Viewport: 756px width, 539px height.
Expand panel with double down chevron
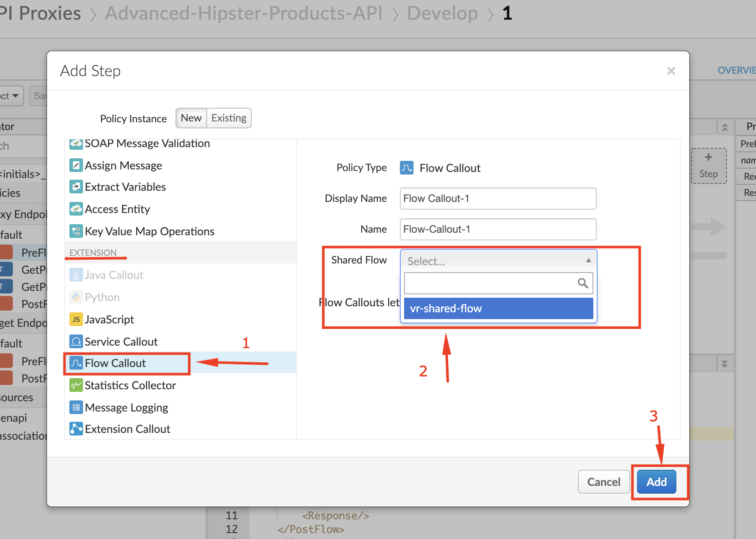725,364
